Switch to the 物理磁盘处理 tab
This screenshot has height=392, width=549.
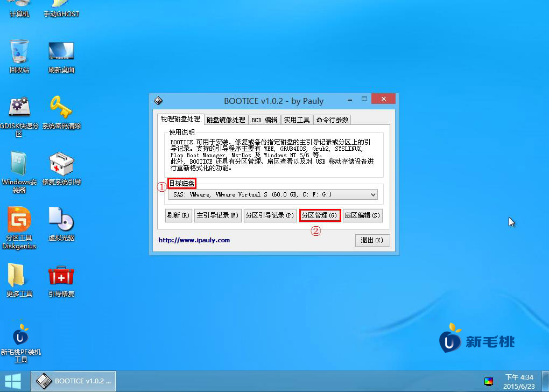coord(180,119)
